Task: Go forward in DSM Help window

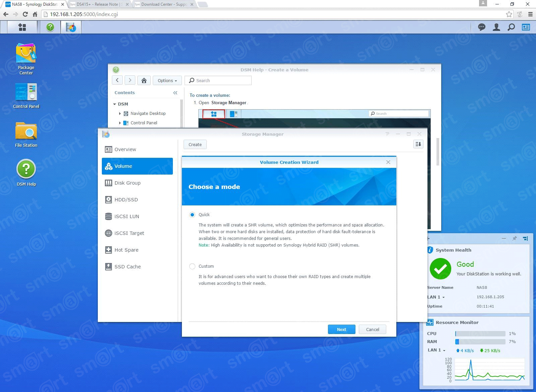Action: point(130,80)
